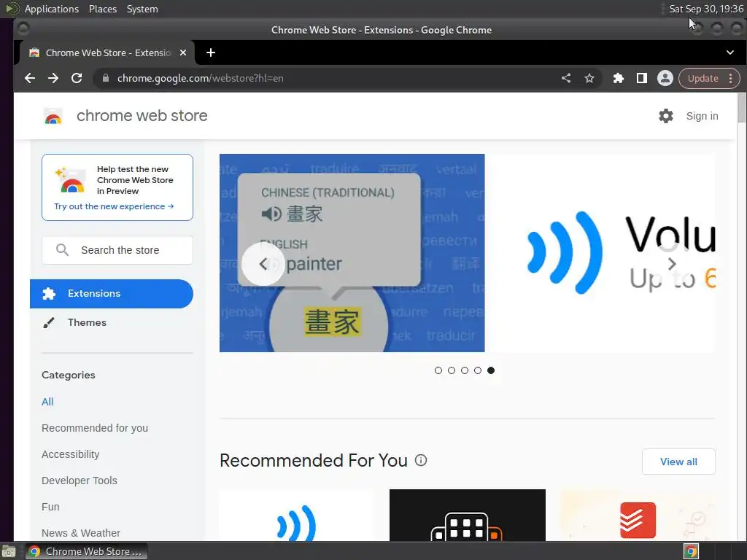Screen dimensions: 747x560
Task: Click the Chrome Web Store rainbow logo
Action: 53,116
